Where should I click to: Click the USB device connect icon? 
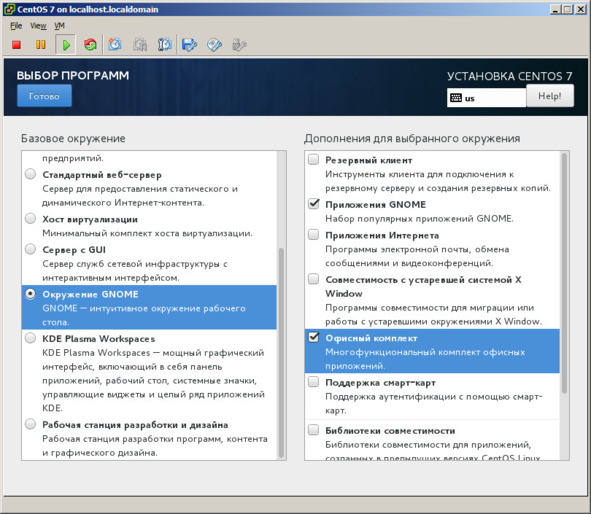click(x=239, y=44)
